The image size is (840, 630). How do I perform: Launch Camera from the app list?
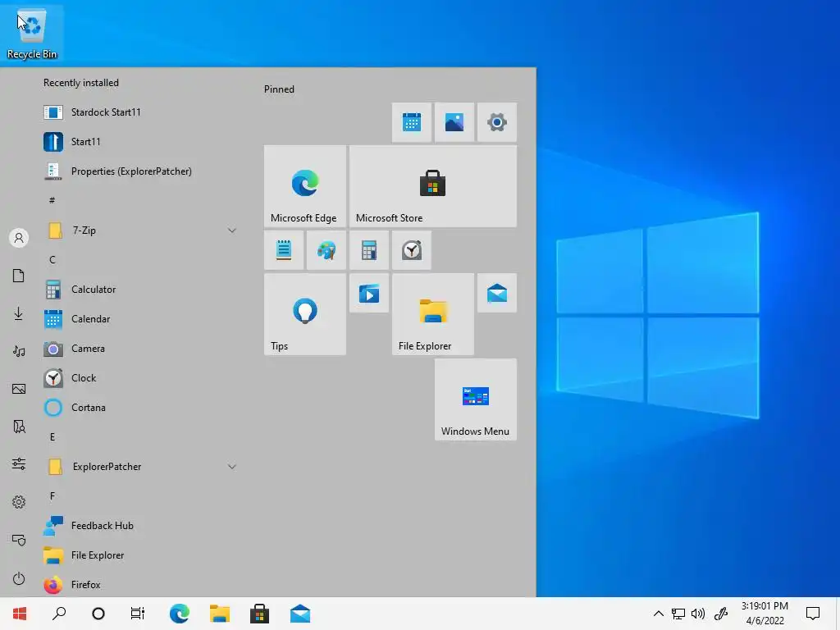pyautogui.click(x=139, y=349)
